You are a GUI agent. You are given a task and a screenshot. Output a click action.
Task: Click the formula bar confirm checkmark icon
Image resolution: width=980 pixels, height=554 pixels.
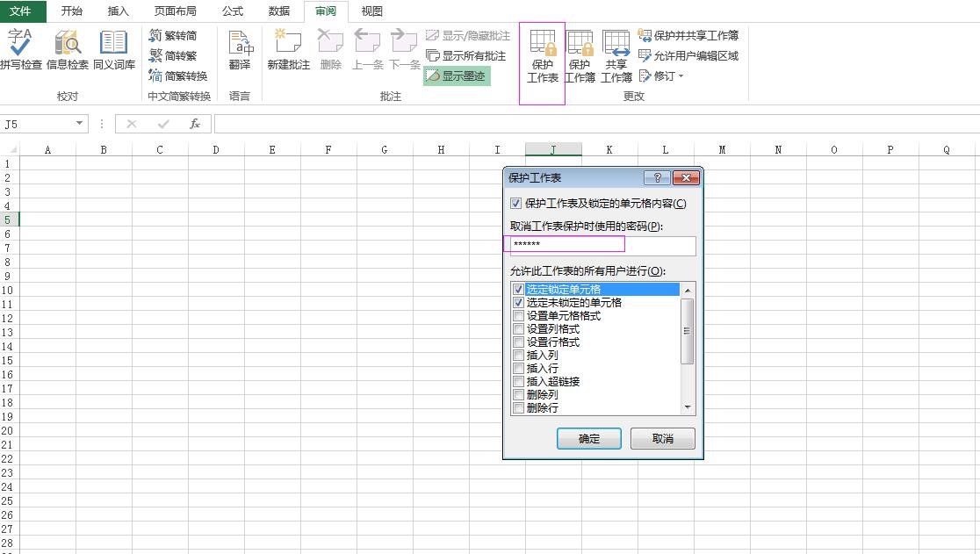click(x=163, y=124)
